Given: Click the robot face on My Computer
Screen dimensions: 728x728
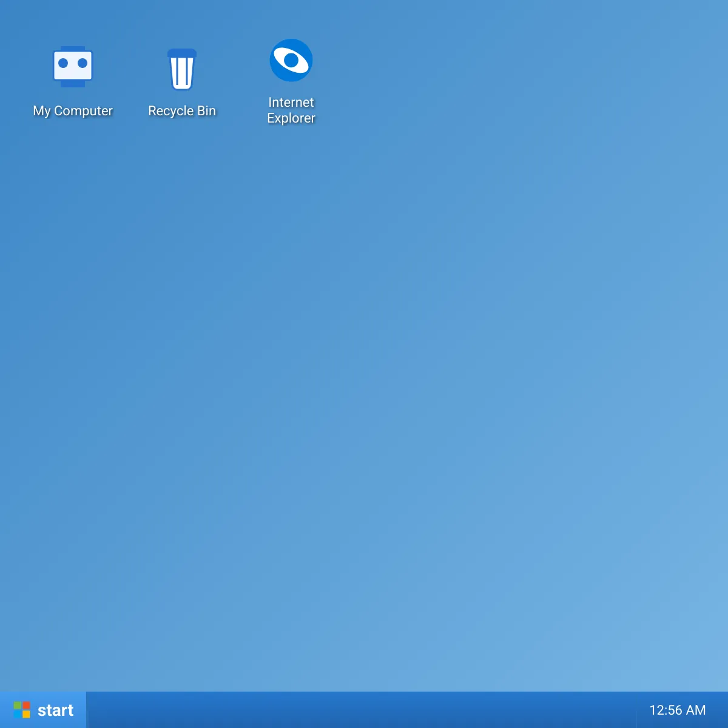Looking at the screenshot, I should pos(73,64).
